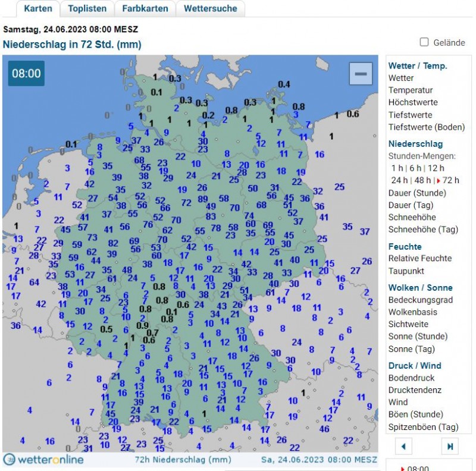
Task: Switch to the Wettersuche tab
Action: (x=211, y=8)
